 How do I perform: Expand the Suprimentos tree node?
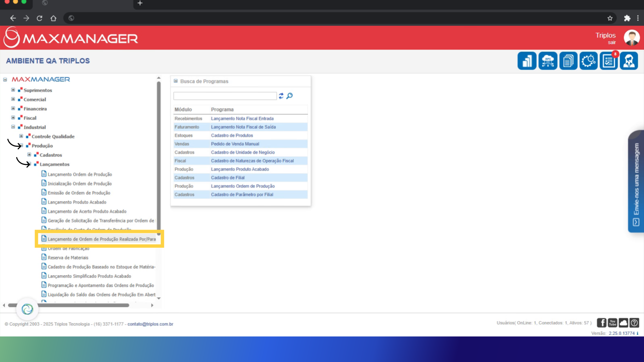13,90
